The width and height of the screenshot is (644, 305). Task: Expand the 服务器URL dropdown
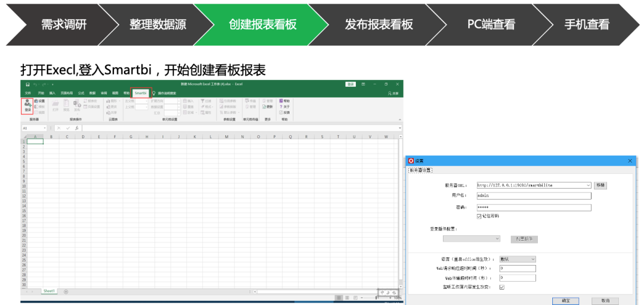[589, 185]
